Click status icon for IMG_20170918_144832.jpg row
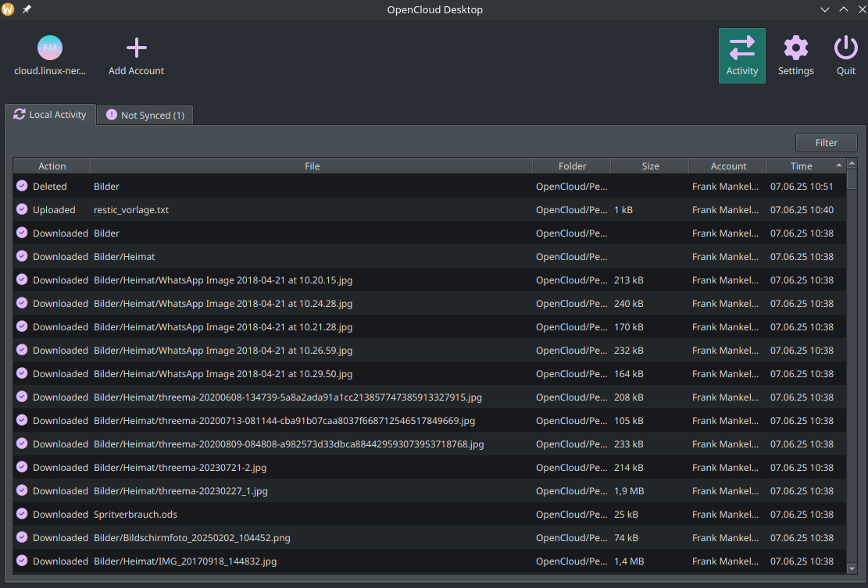Screen dimensions: 868x588 point(22,561)
